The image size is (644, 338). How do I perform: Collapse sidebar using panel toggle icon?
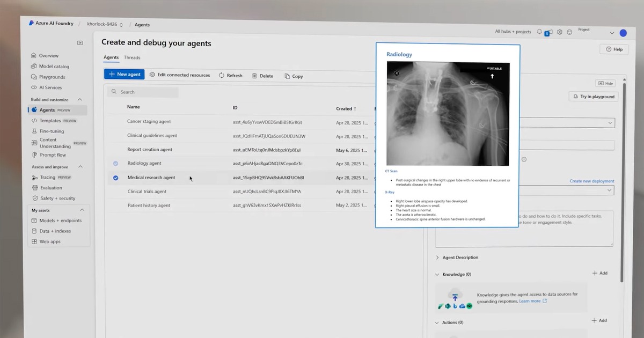(80, 43)
